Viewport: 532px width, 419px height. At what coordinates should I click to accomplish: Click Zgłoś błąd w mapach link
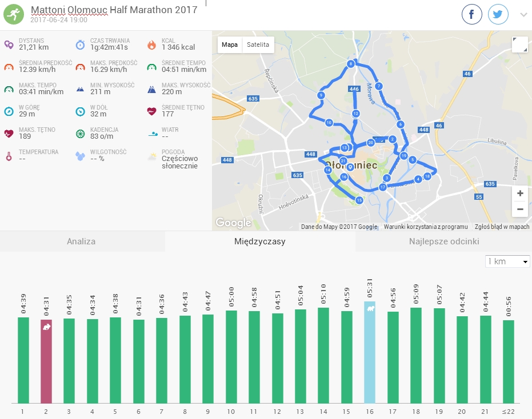[x=502, y=227]
